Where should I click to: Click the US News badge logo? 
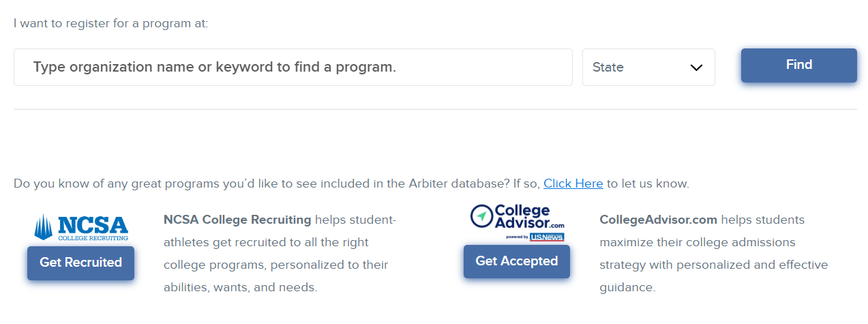[547, 237]
